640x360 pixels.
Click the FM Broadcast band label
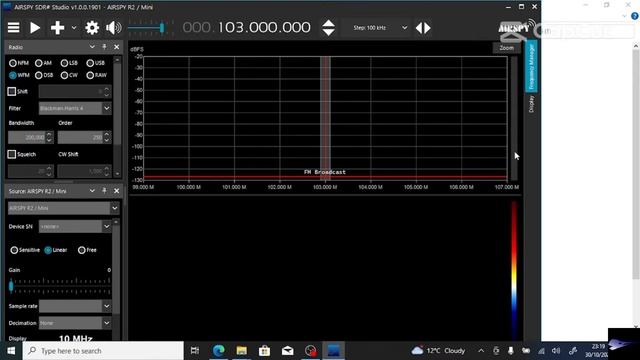tap(324, 172)
